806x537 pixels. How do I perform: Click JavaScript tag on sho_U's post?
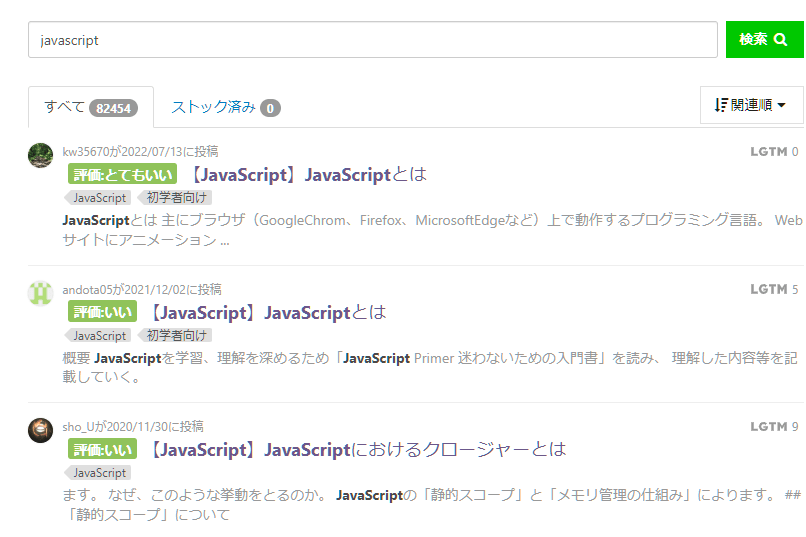pyautogui.click(x=98, y=473)
